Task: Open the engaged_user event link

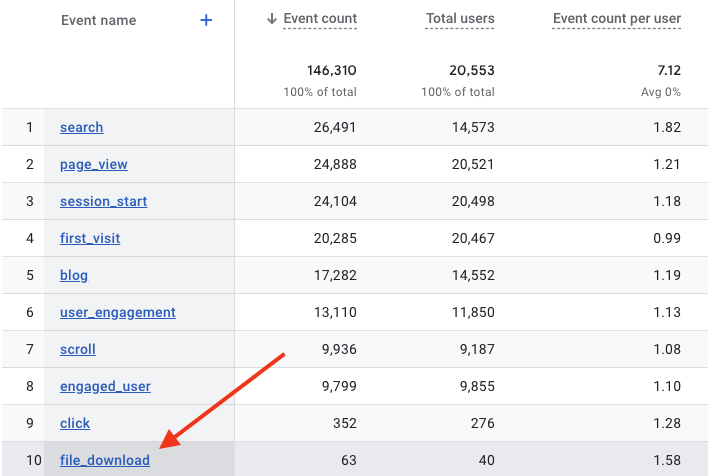Action: [105, 386]
